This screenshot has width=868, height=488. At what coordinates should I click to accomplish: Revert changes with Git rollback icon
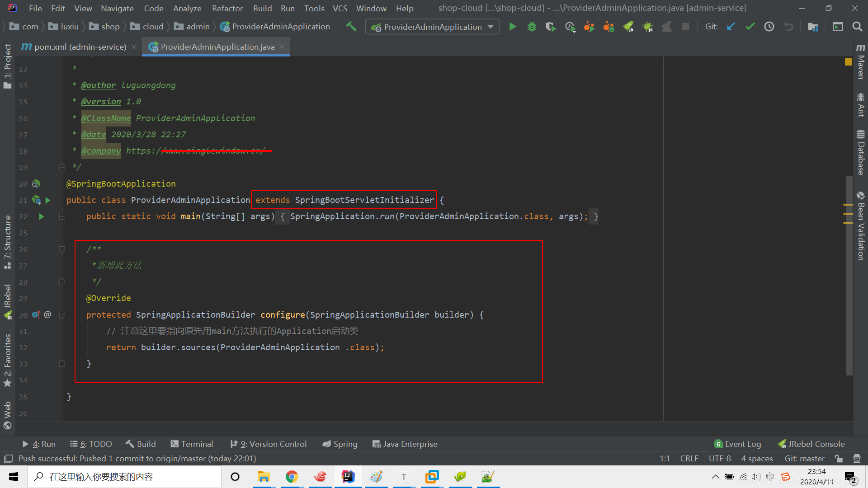[x=788, y=27]
